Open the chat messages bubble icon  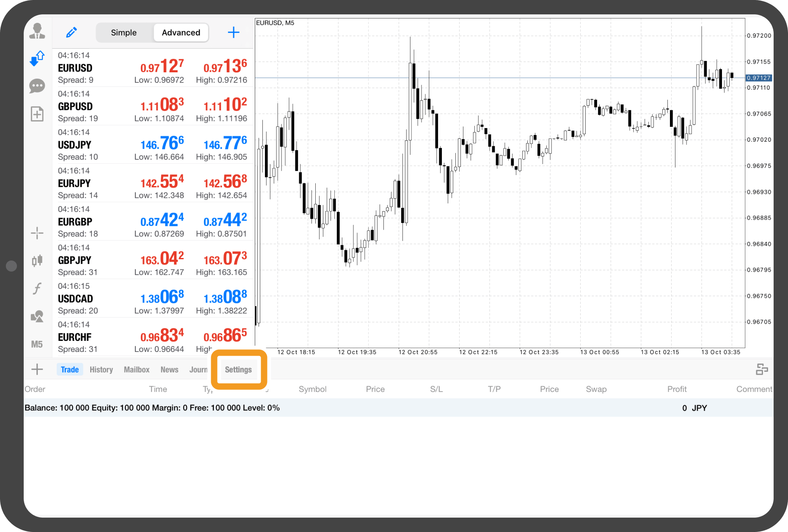point(37,86)
